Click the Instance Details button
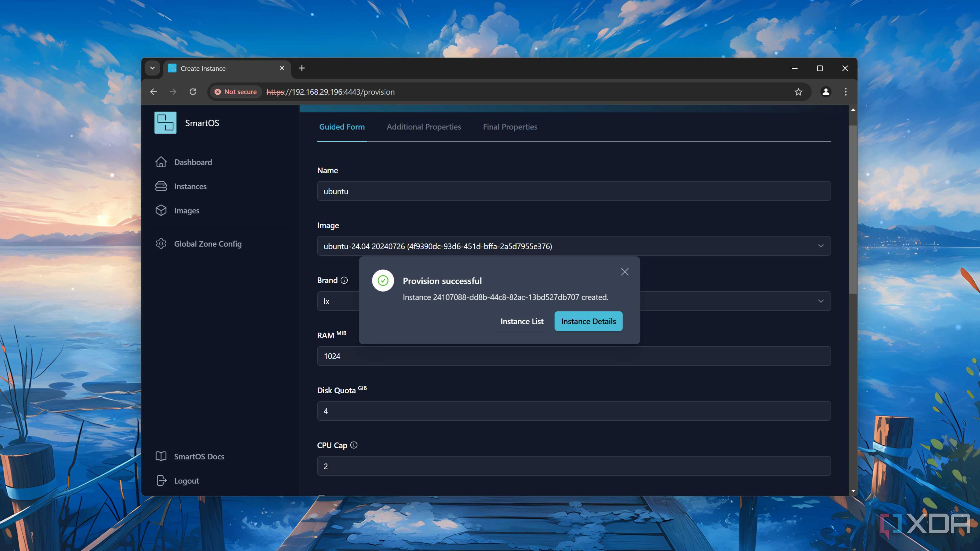Image resolution: width=980 pixels, height=551 pixels. pos(588,321)
